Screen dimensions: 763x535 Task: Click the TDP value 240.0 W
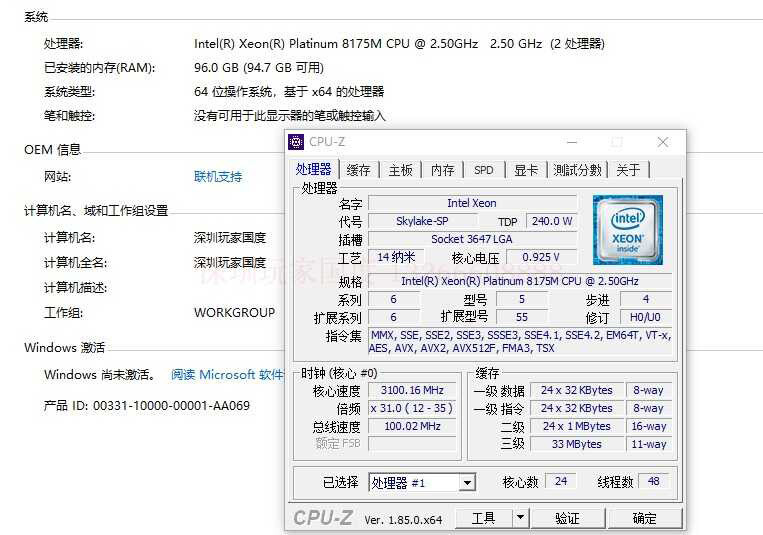tap(552, 221)
